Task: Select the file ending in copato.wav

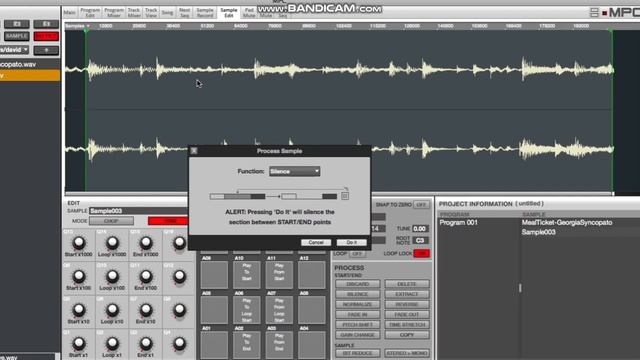Action: click(x=30, y=64)
